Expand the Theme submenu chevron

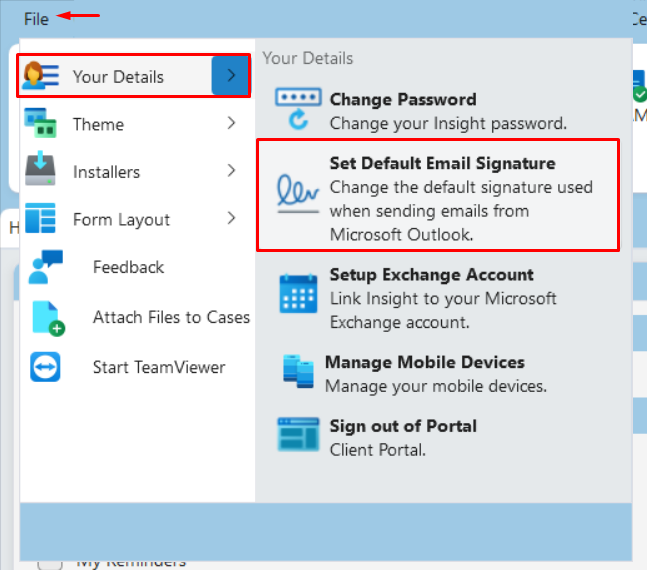tap(231, 123)
